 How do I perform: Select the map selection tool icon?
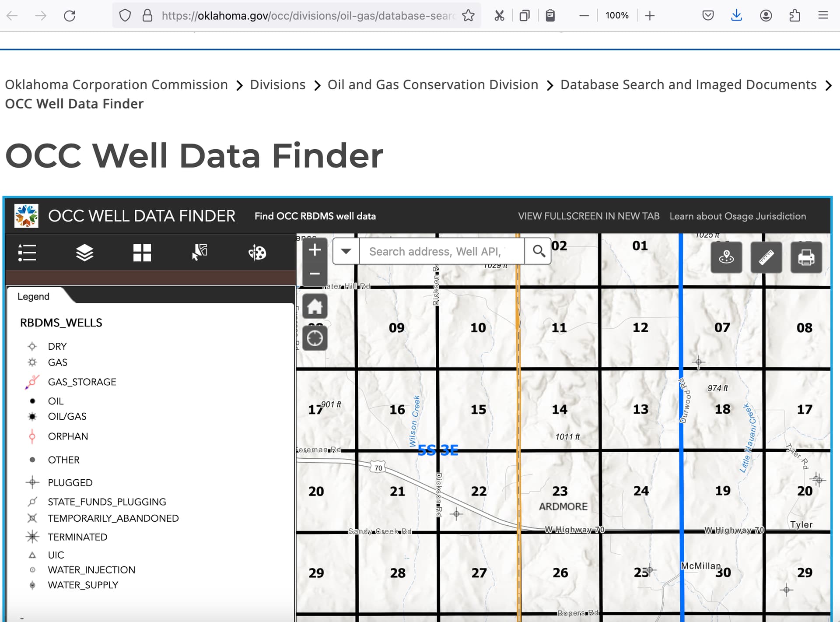click(199, 253)
